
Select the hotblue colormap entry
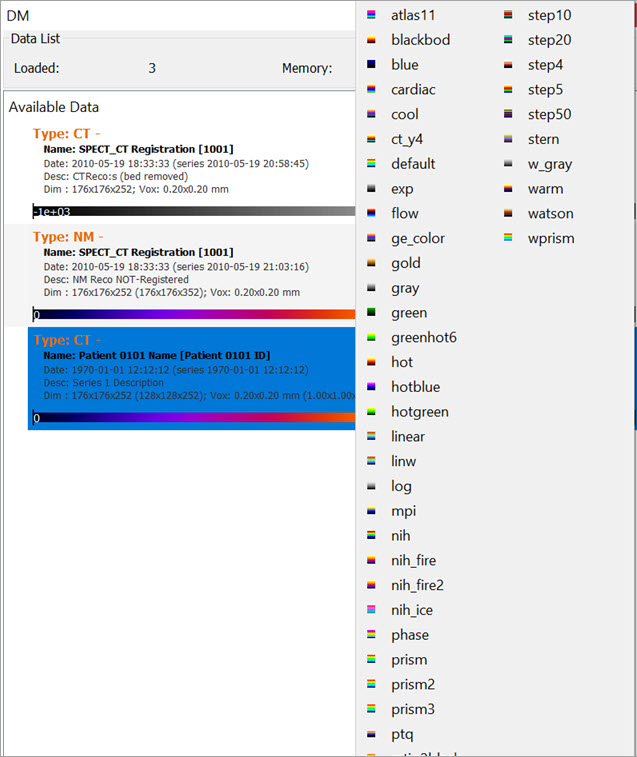tap(415, 387)
